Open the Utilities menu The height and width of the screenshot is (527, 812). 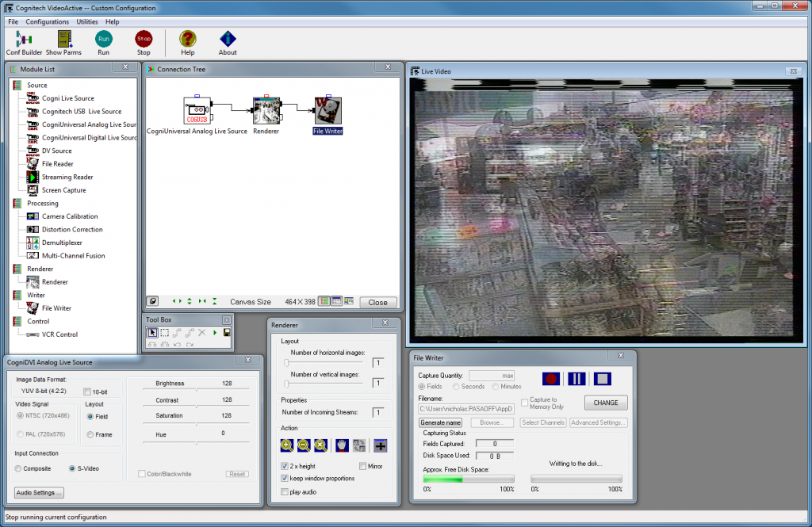(87, 21)
